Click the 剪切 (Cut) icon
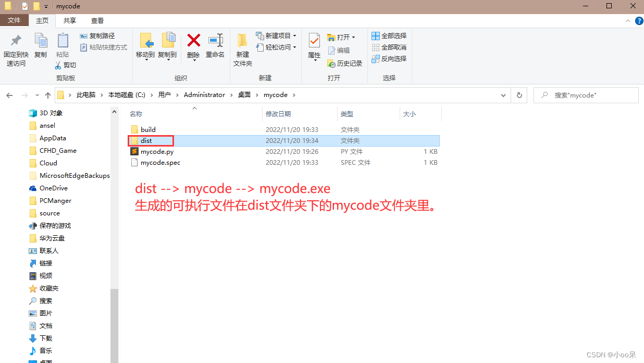The width and height of the screenshot is (644, 363). tap(59, 65)
